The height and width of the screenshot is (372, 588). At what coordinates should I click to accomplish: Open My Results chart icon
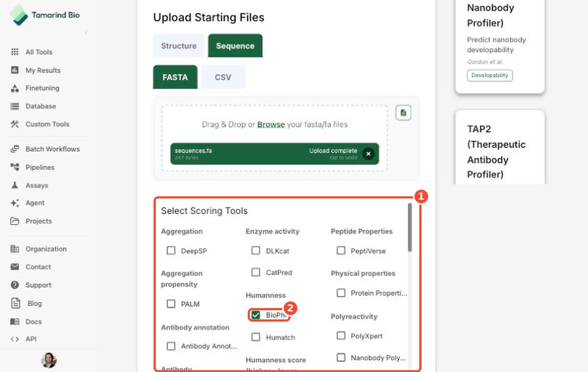[15, 70]
